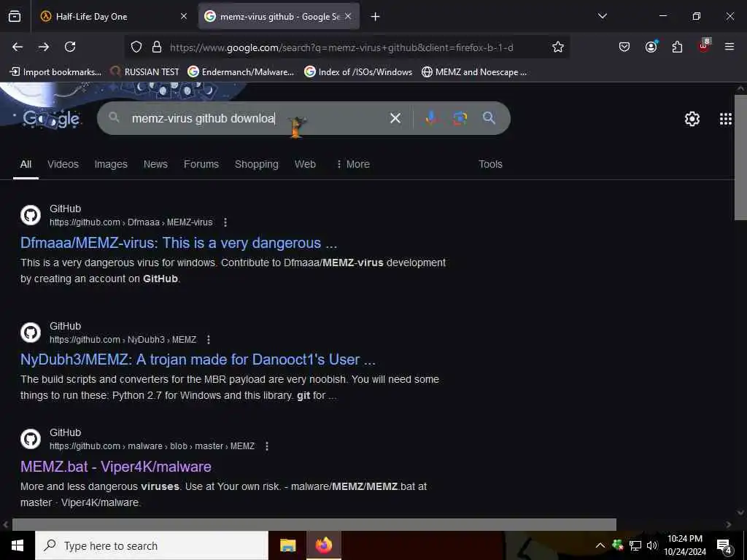Select the Forums results tab
Image resolution: width=747 pixels, height=560 pixels.
coord(201,164)
